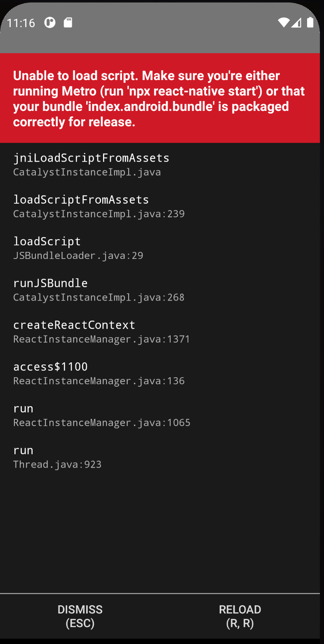324x644 pixels.
Task: Click the CatalystInstanceImpl.java:239 file reference
Action: tap(99, 214)
